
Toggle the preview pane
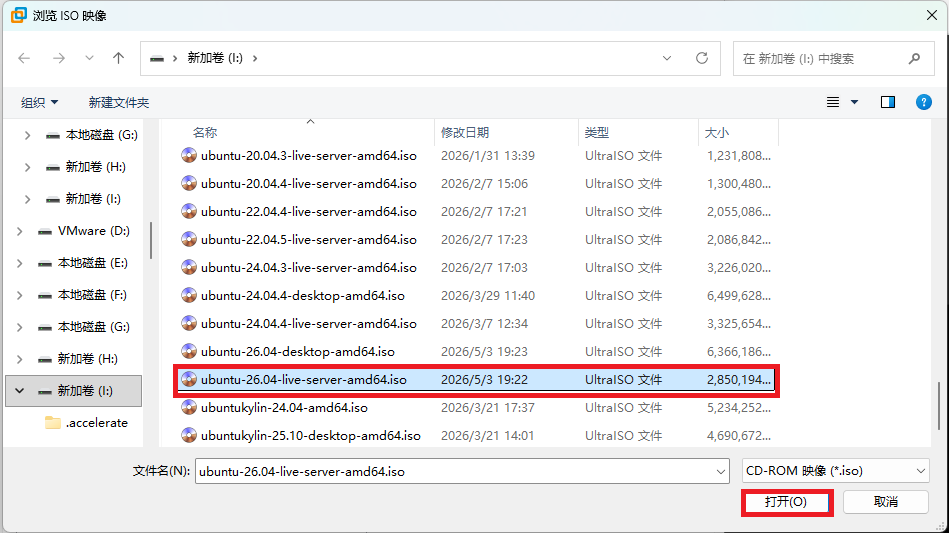point(888,102)
